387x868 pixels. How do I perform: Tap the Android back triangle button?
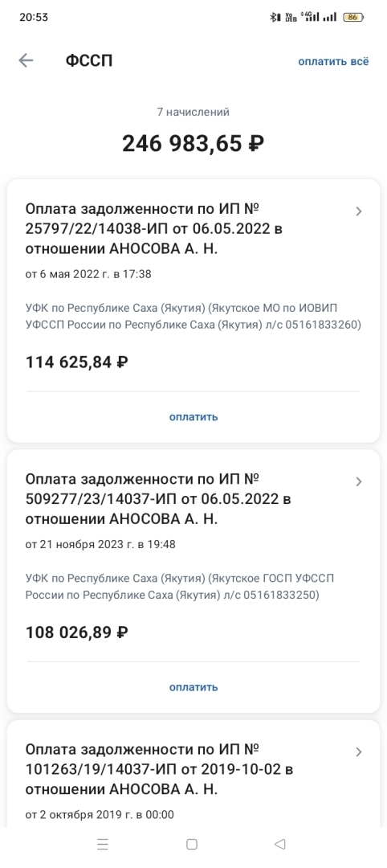point(279,844)
